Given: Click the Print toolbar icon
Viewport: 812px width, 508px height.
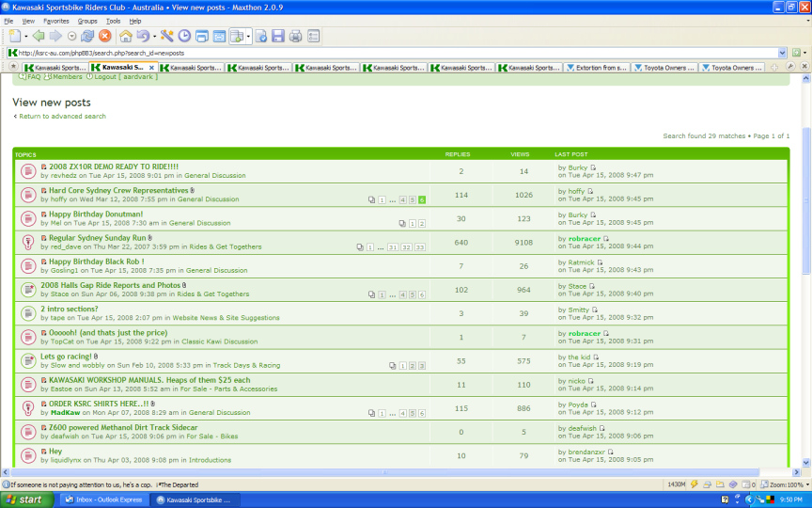Looking at the screenshot, I should pos(295,36).
